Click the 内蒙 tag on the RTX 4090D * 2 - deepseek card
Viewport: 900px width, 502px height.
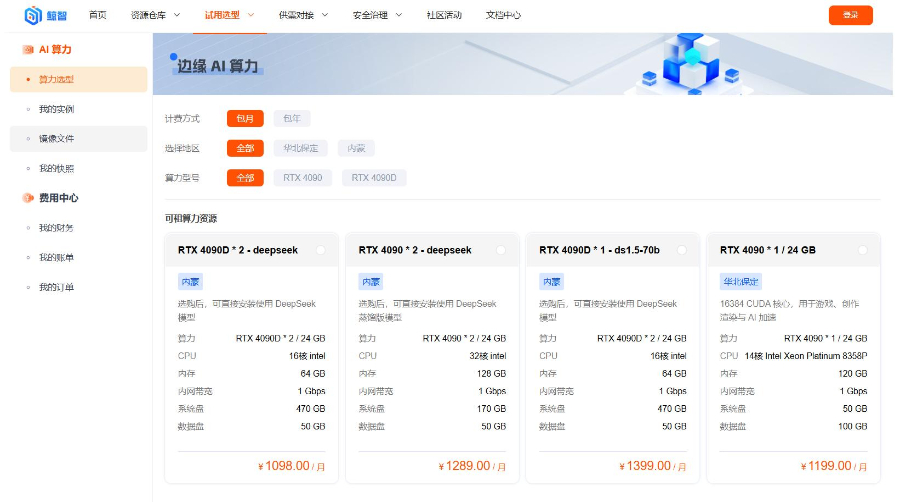pos(190,282)
